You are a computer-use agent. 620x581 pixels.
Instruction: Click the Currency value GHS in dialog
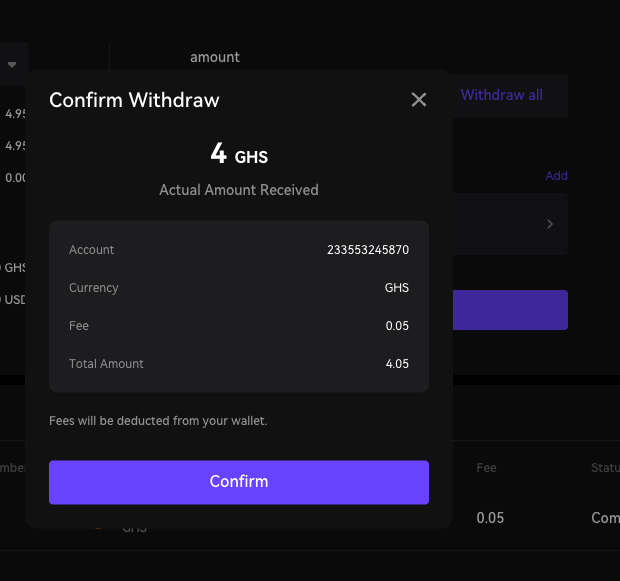pyautogui.click(x=397, y=288)
